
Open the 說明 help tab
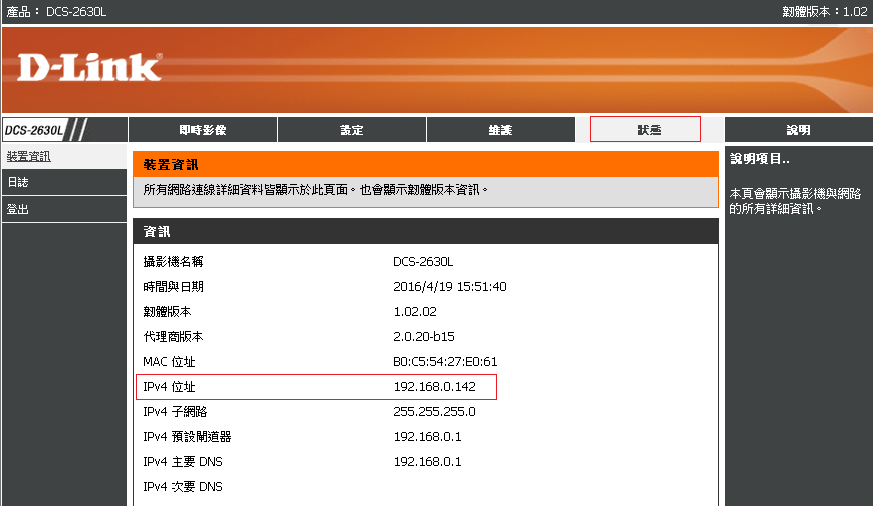click(x=798, y=130)
